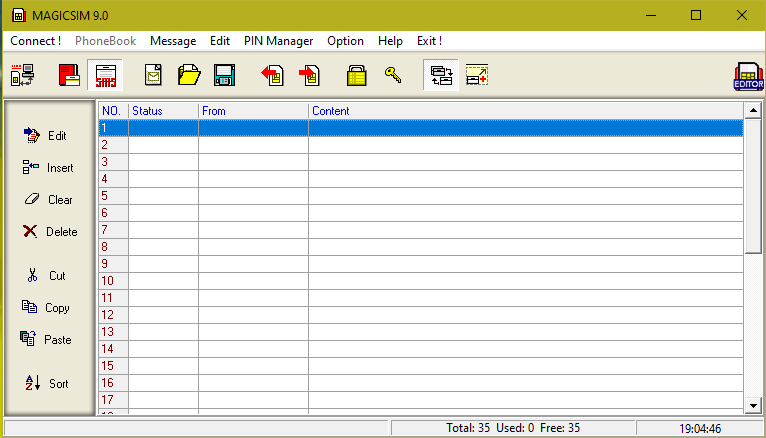Open the red phonebook toolbar icon
766x438 pixels.
coord(69,75)
